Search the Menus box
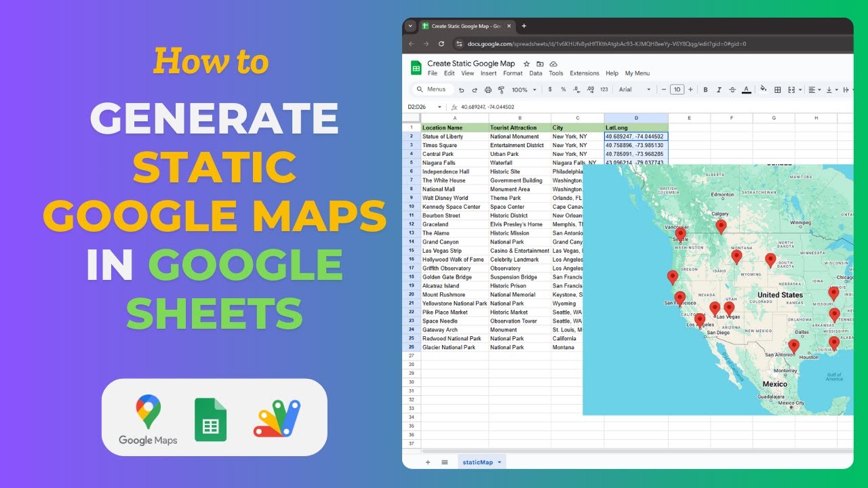868x488 pixels. pos(433,89)
